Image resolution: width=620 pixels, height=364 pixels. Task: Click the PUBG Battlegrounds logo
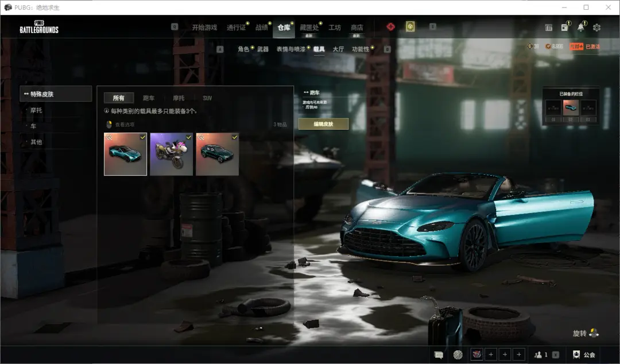[x=39, y=27]
